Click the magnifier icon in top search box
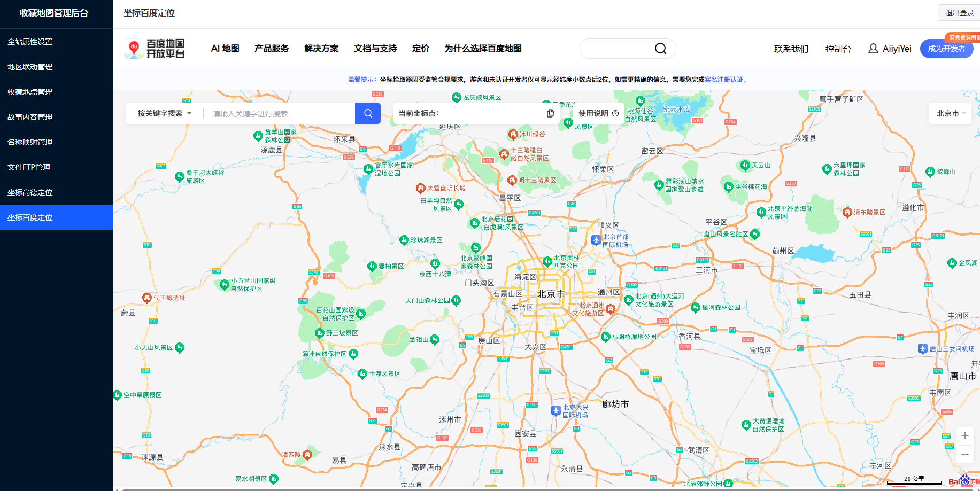 (x=661, y=49)
